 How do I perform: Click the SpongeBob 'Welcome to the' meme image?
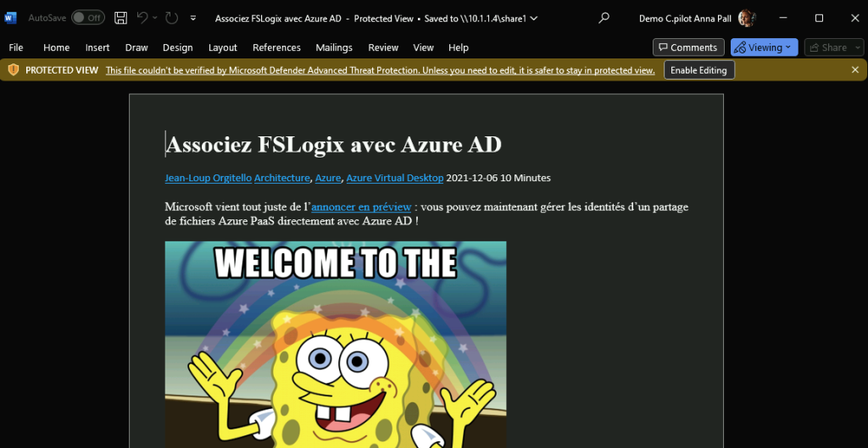point(336,345)
